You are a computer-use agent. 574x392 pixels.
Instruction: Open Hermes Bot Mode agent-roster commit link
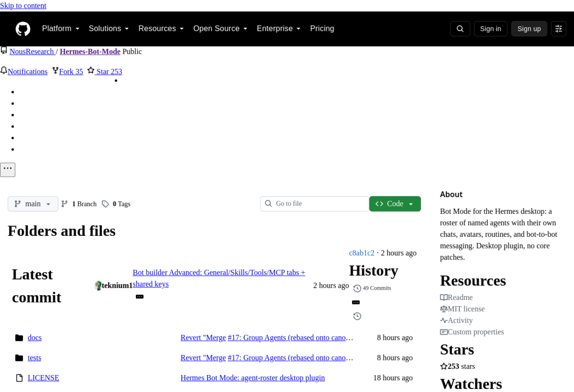coord(252,378)
